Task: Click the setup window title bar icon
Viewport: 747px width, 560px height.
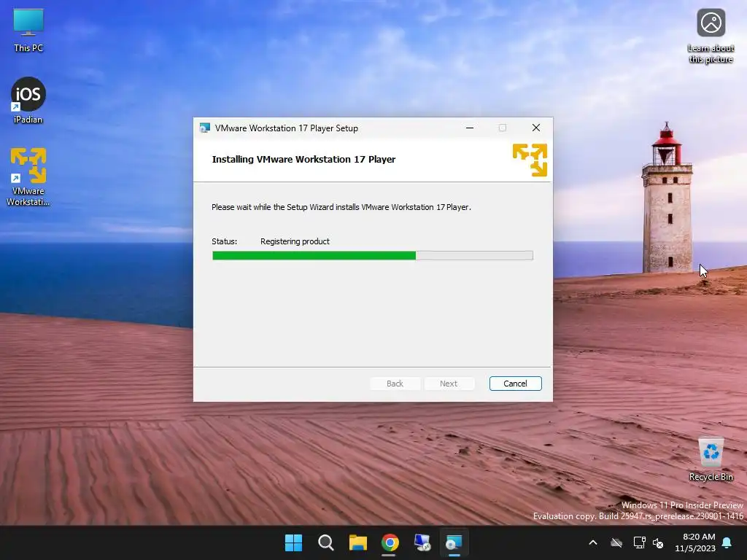Action: (205, 128)
